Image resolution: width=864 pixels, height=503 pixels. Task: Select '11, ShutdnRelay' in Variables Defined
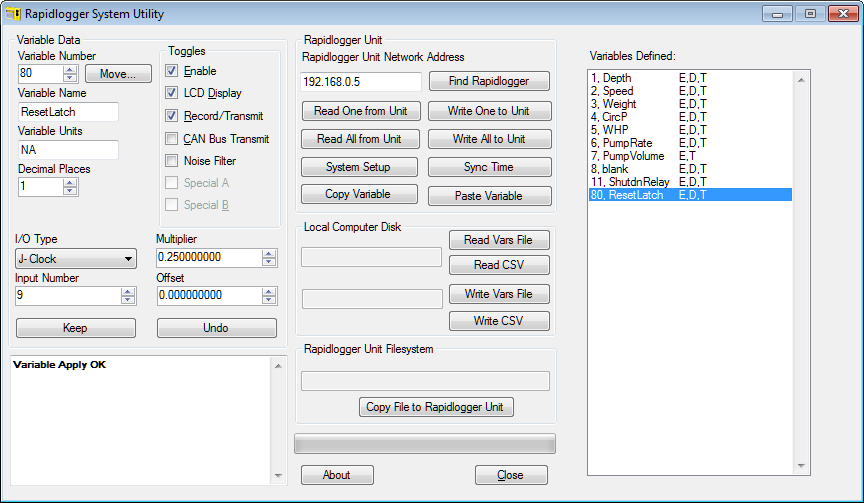(x=690, y=182)
